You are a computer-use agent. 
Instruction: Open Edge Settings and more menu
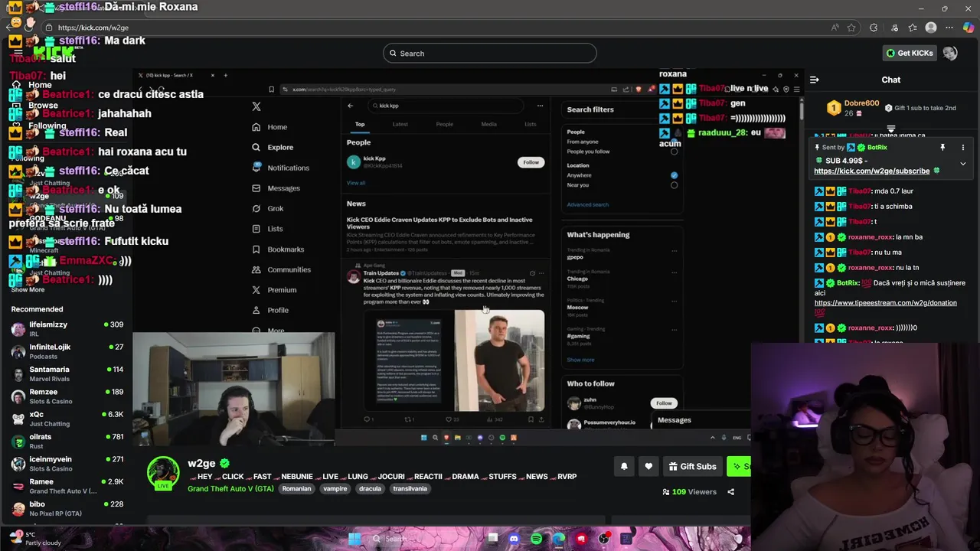coord(950,28)
